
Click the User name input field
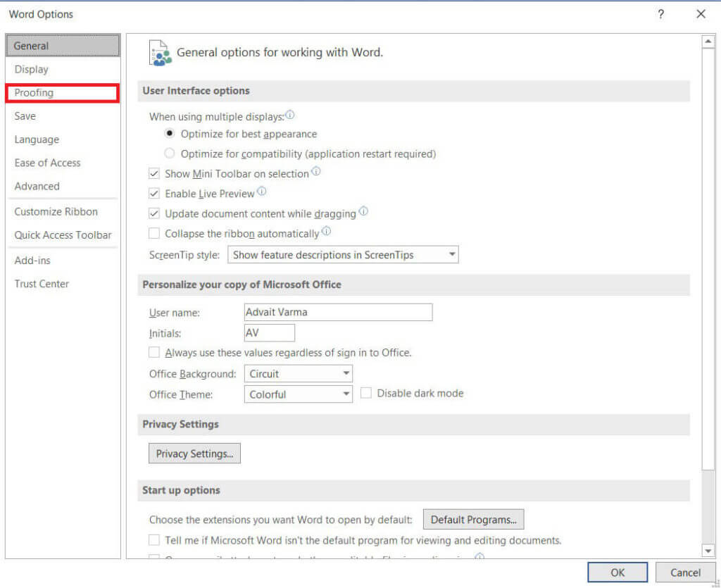coord(339,312)
